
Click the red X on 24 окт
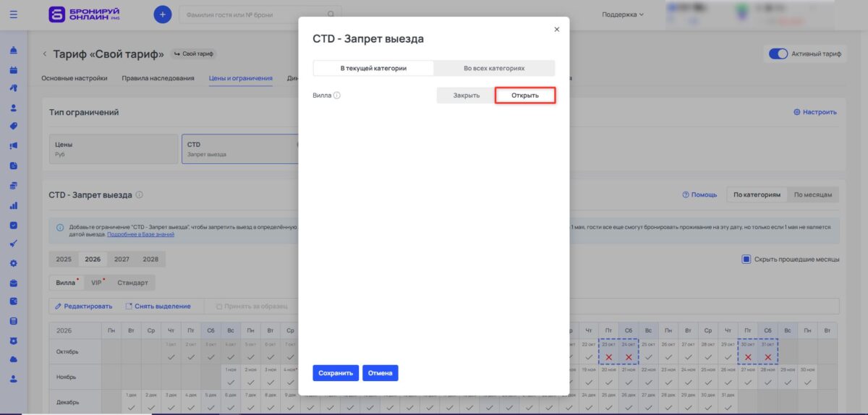629,357
